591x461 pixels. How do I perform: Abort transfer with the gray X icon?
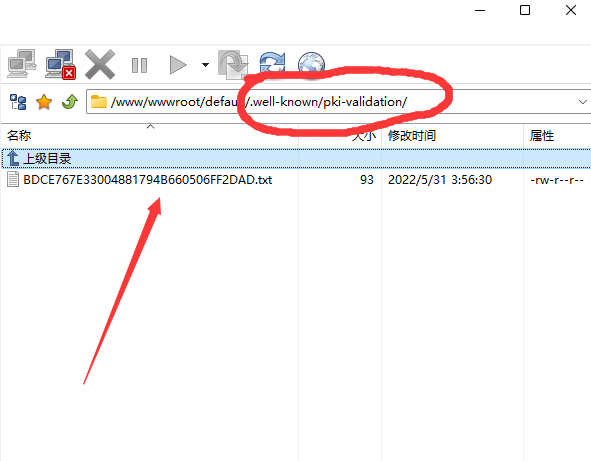point(100,64)
